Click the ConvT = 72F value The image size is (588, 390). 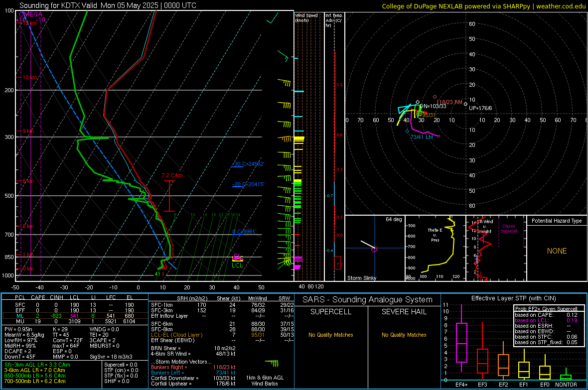67,340
